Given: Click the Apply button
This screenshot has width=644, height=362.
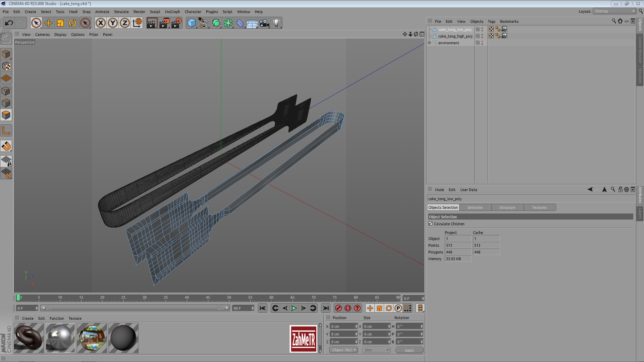Looking at the screenshot, I should coord(409,350).
